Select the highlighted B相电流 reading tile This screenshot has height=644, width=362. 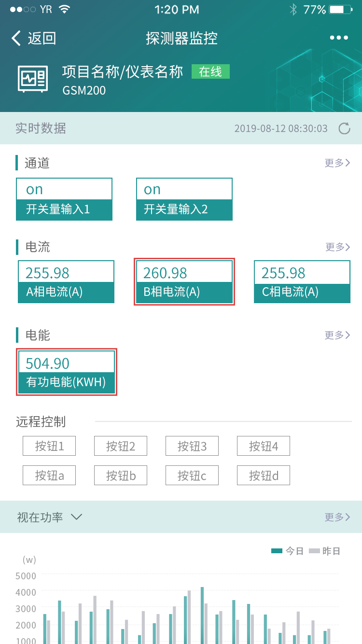tap(184, 281)
